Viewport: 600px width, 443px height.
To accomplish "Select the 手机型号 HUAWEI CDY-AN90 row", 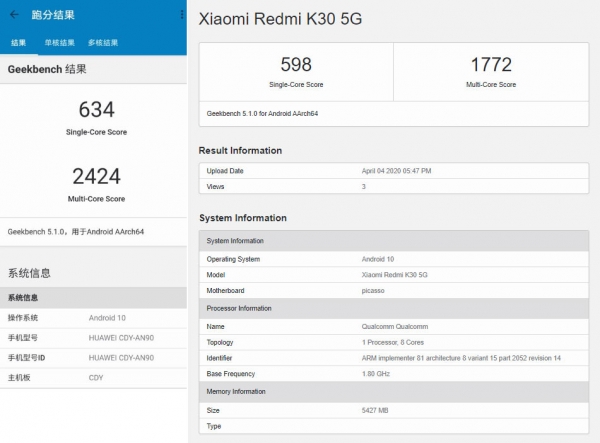I will point(93,337).
